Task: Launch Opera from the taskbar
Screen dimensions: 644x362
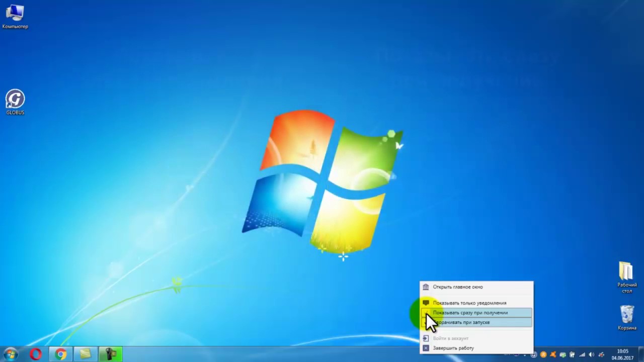Action: pyautogui.click(x=35, y=354)
